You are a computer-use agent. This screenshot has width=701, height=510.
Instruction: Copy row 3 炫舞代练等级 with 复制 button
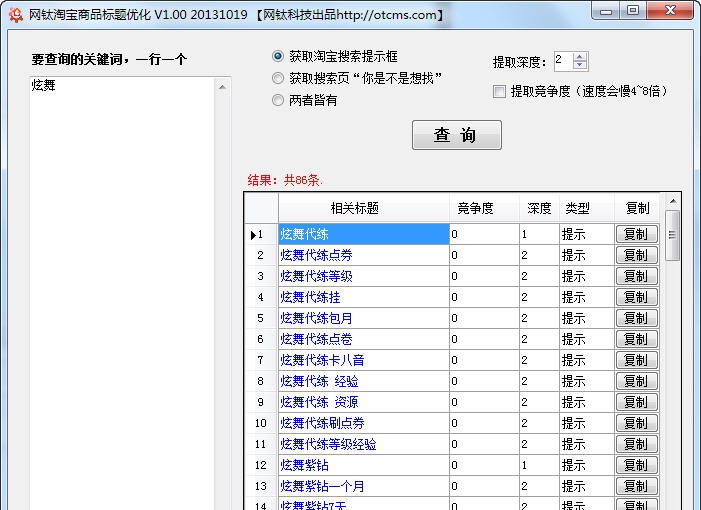[637, 276]
